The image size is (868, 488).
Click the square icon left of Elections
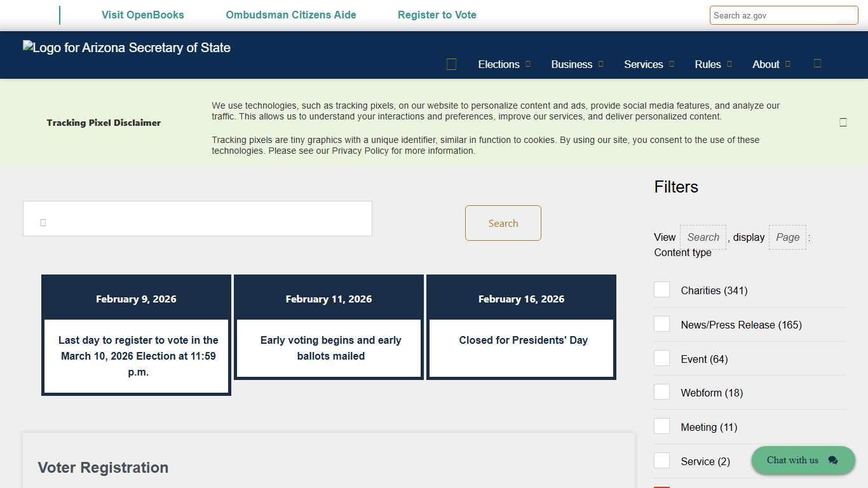coord(451,64)
